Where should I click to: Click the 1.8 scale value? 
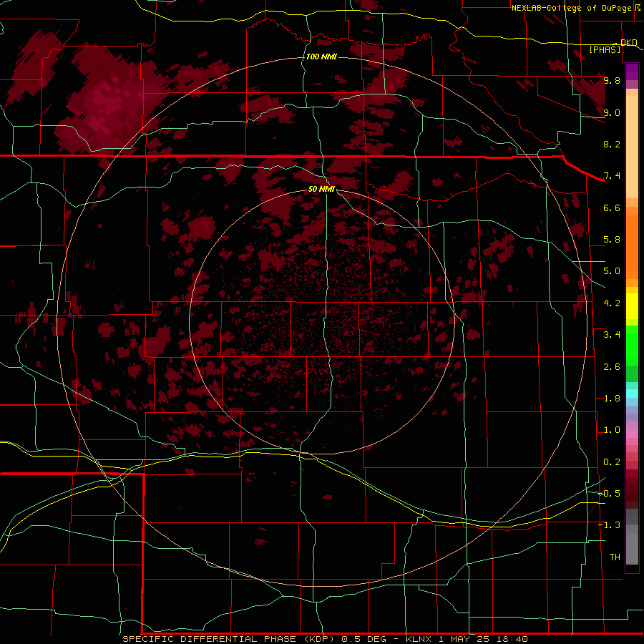pos(612,399)
